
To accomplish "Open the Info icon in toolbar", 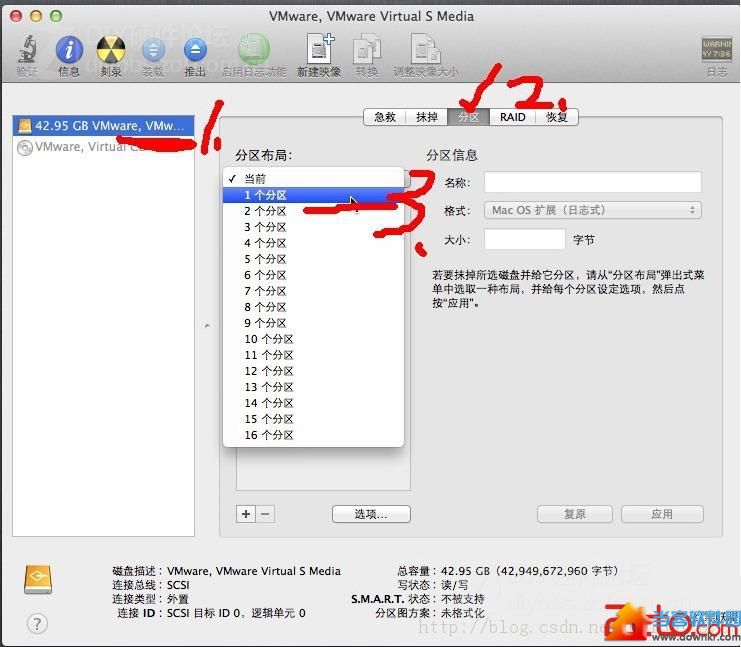I will click(69, 50).
